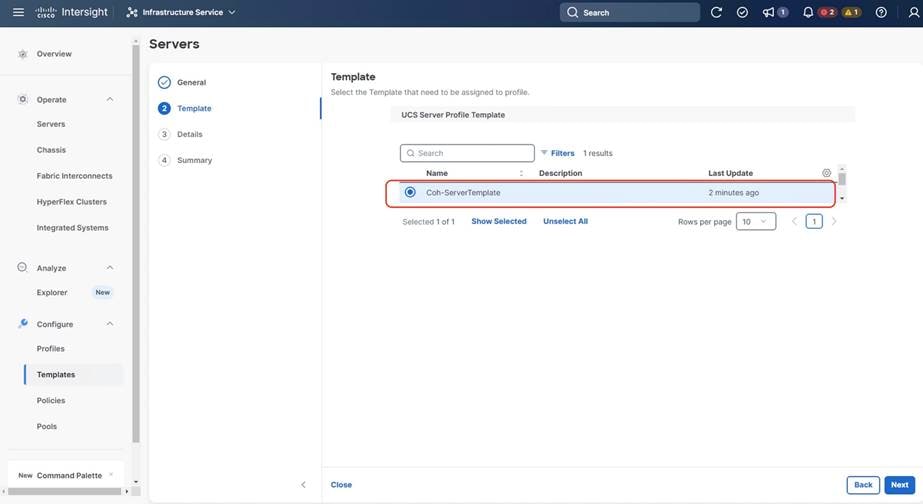The image size is (923, 504).
Task: Click Show Selected link
Action: (x=499, y=221)
